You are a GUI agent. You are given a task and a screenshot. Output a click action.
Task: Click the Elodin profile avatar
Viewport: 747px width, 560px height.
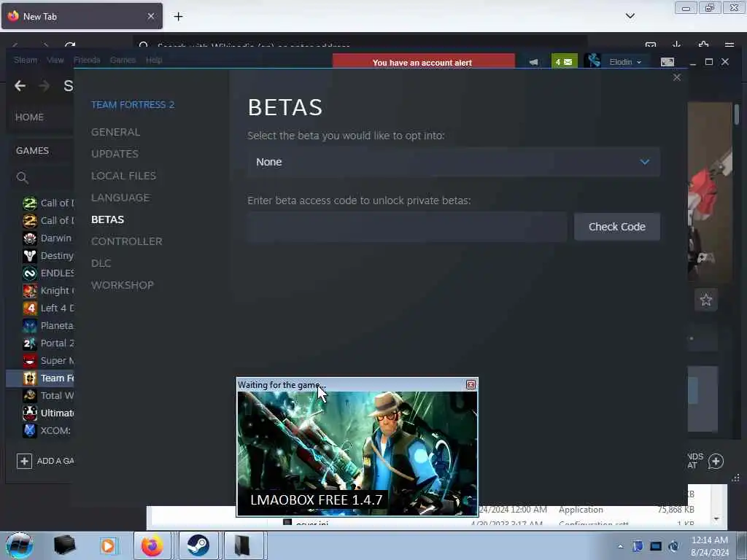coord(594,61)
